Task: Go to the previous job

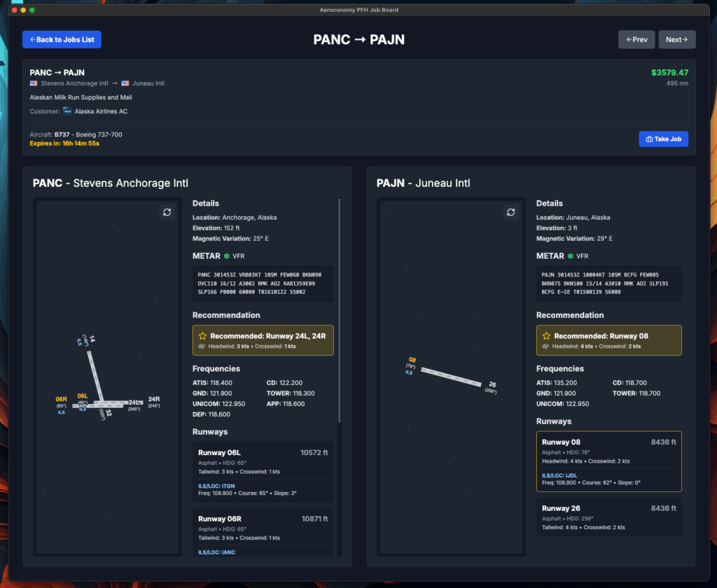Action: (636, 39)
